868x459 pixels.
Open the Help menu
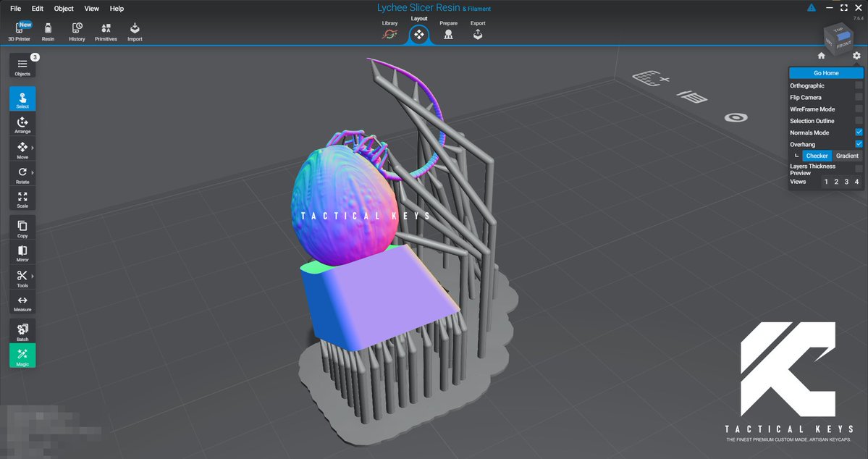pyautogui.click(x=117, y=8)
